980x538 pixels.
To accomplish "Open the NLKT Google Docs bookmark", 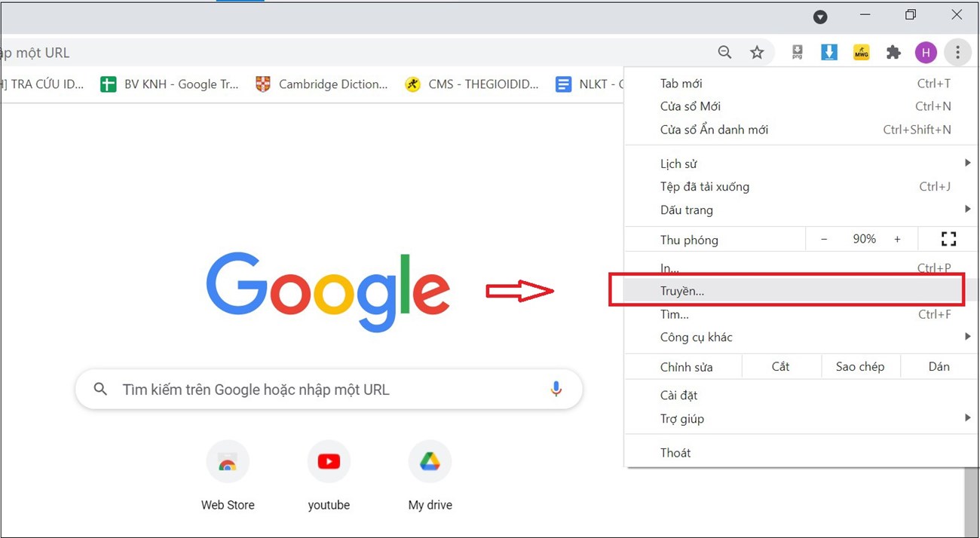I will click(590, 84).
